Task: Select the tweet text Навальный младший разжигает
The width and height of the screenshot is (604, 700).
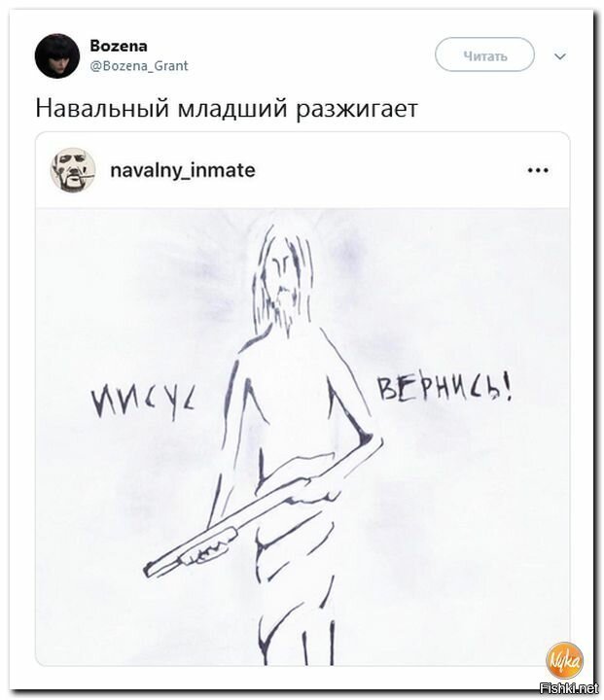Action: click(x=227, y=109)
